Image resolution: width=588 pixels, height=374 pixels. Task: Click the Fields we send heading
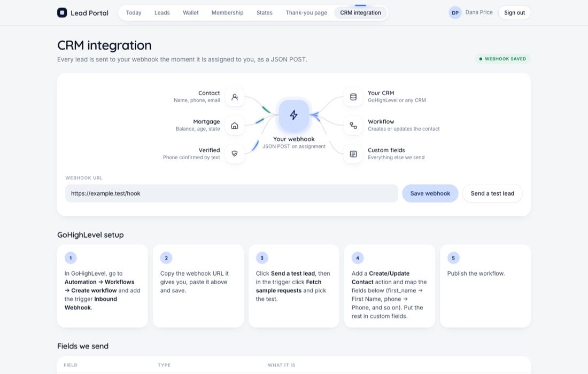tap(83, 346)
